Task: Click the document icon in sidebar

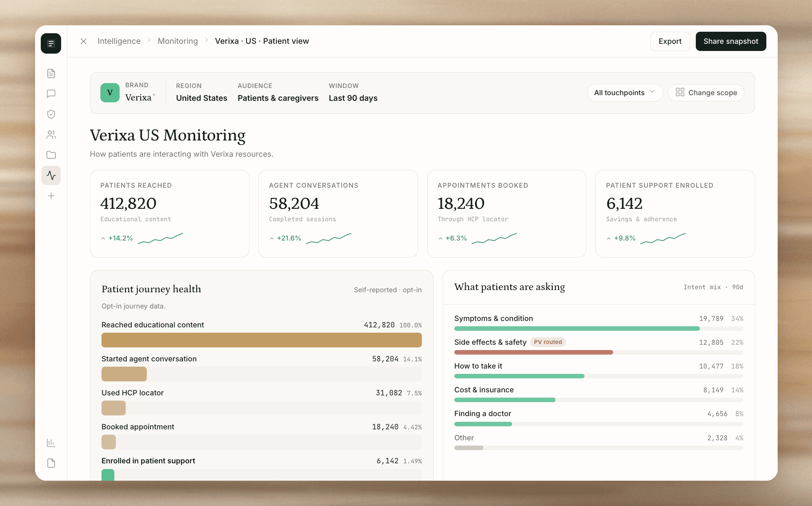Action: click(51, 73)
